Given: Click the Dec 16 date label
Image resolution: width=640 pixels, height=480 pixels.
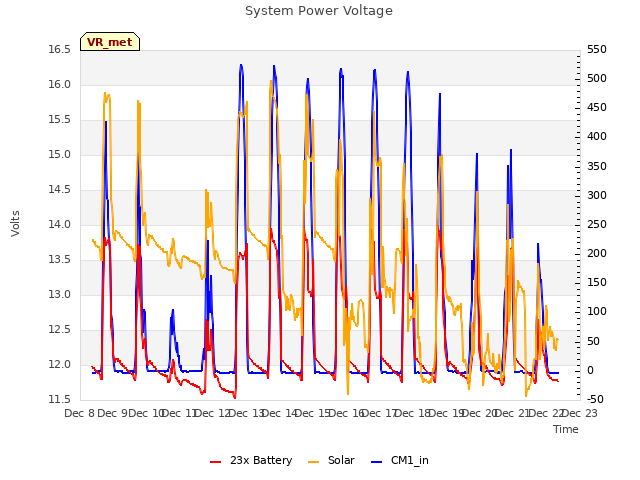Looking at the screenshot, I should (x=347, y=413).
